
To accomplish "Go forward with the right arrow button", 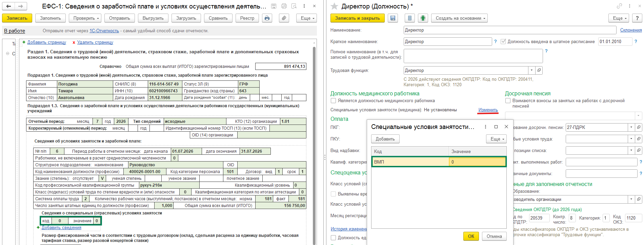I will click(x=21, y=6).
